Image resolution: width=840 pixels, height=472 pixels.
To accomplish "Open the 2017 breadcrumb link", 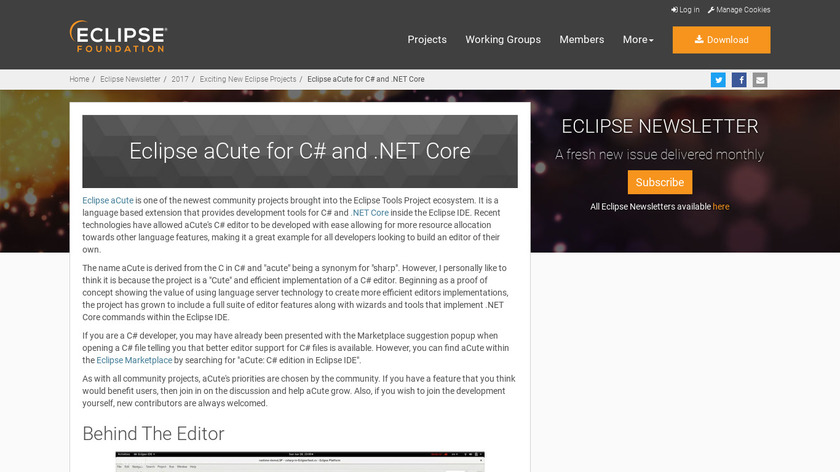I will click(x=180, y=79).
